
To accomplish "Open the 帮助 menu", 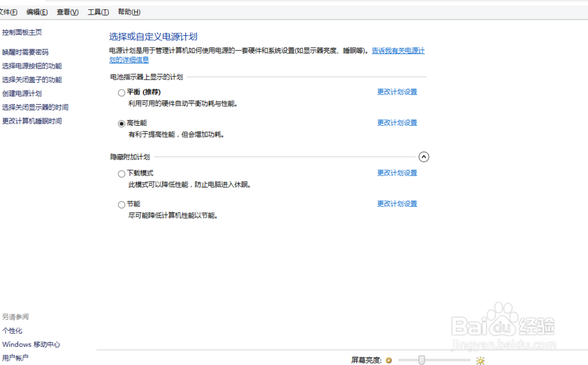I will (x=128, y=12).
